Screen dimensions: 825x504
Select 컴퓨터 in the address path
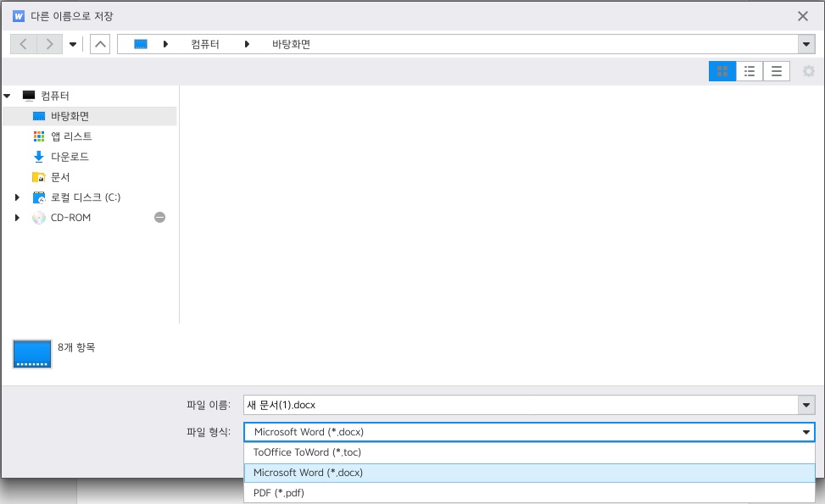click(204, 44)
